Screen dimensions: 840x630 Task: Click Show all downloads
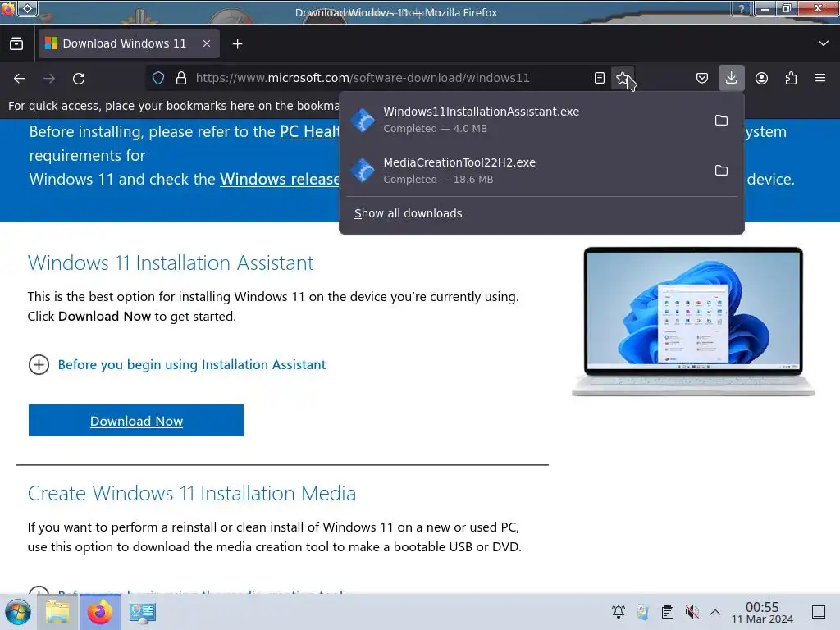409,213
